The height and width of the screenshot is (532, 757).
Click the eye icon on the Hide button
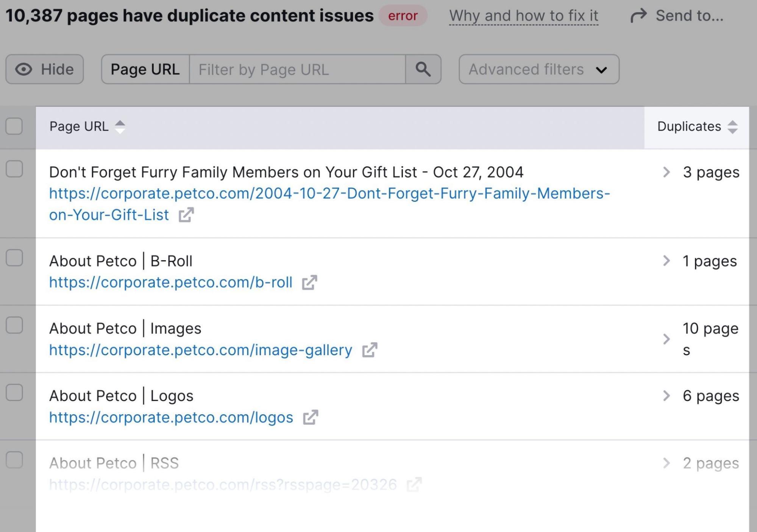tap(25, 69)
